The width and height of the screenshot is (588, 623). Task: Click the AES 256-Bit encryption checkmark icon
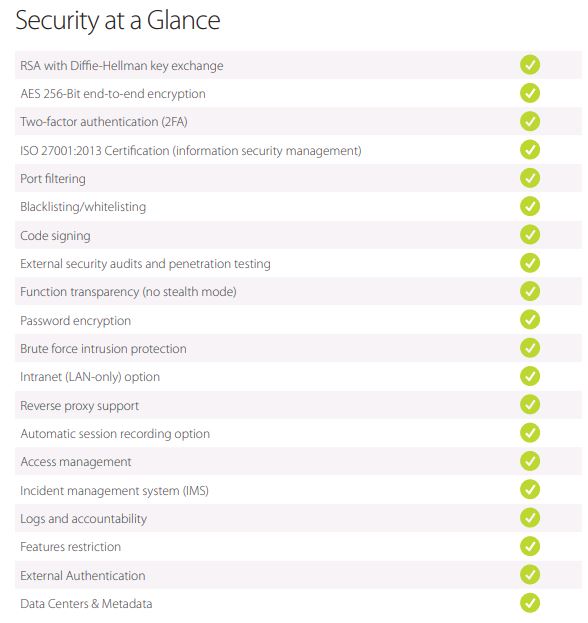[x=530, y=93]
